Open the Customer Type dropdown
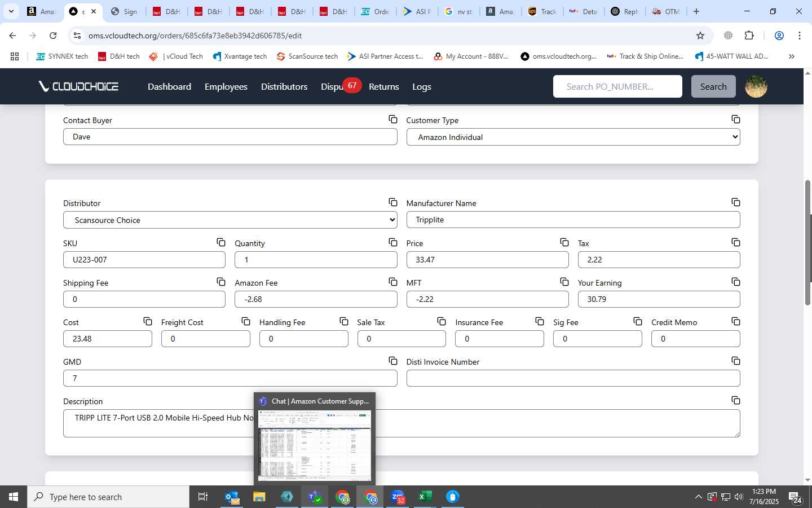 click(573, 137)
